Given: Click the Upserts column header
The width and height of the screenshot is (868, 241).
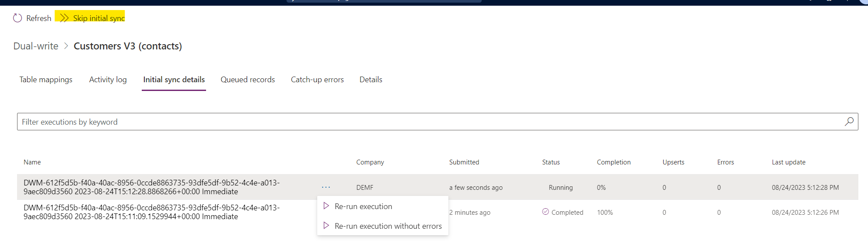Looking at the screenshot, I should 673,162.
